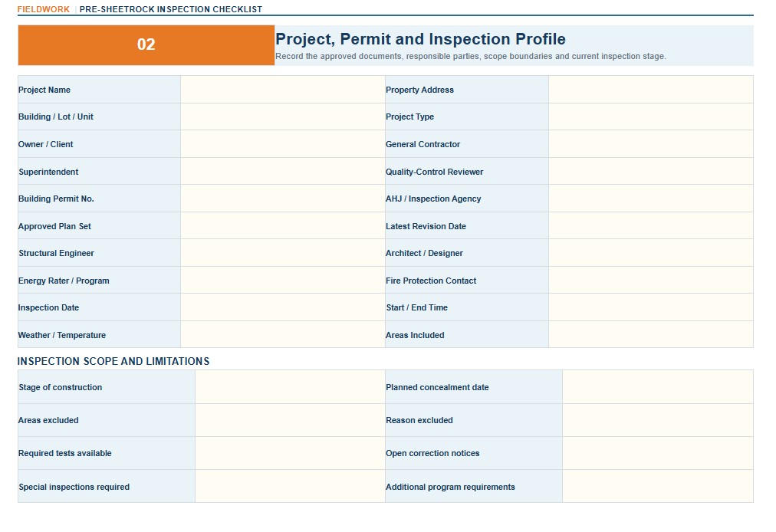Click the Additional program requirements value field
The width and height of the screenshot is (776, 532).
click(x=658, y=487)
